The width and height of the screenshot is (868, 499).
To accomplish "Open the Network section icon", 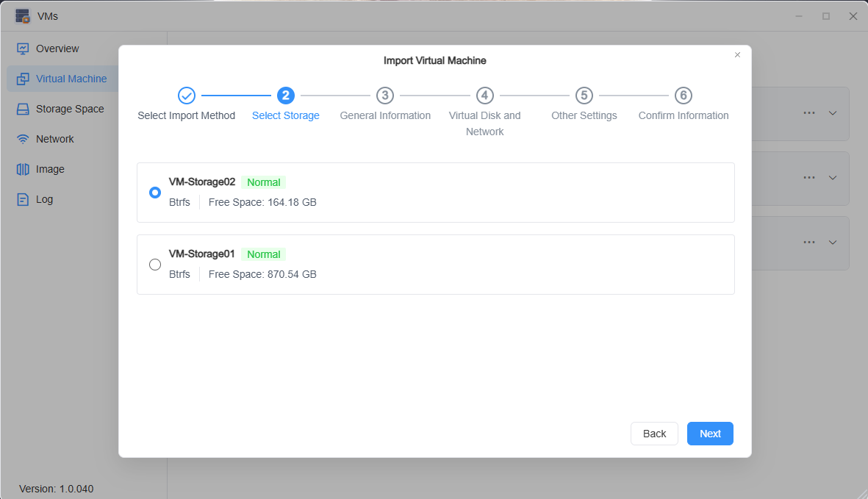I will pos(22,139).
